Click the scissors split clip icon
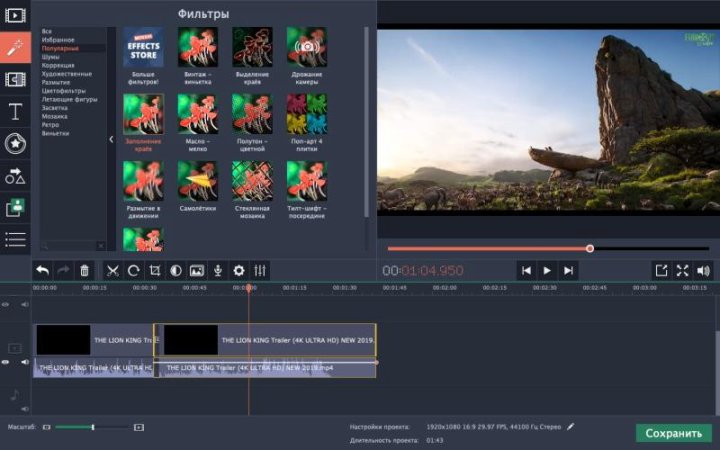 (112, 270)
